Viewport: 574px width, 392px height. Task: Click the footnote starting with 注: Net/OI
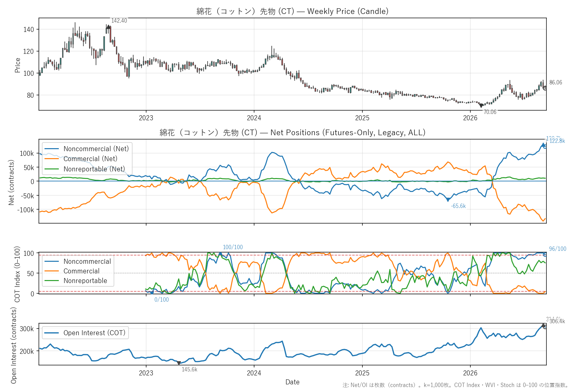click(456, 385)
